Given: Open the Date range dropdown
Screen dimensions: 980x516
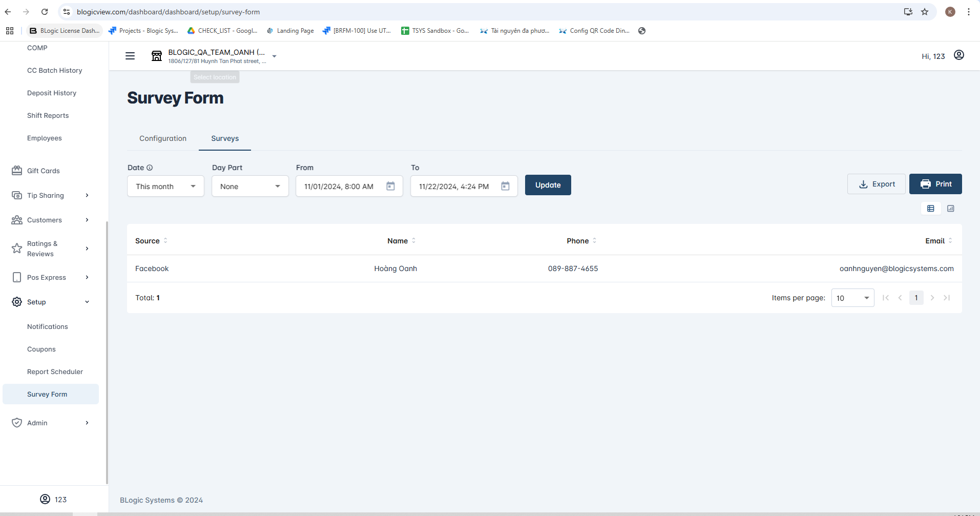Looking at the screenshot, I should pyautogui.click(x=165, y=186).
